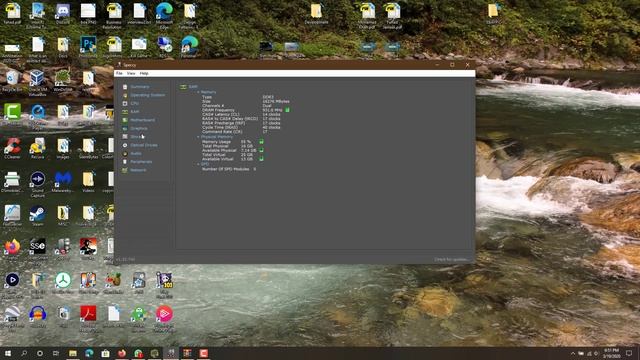Select the Sound Capture desktop shortcut
The height and width of the screenshot is (360, 640).
[37, 184]
